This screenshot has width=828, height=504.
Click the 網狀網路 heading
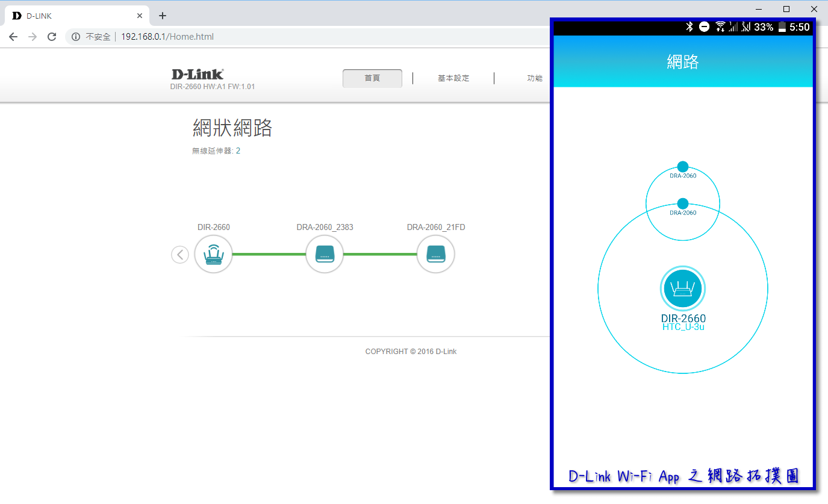tap(232, 128)
